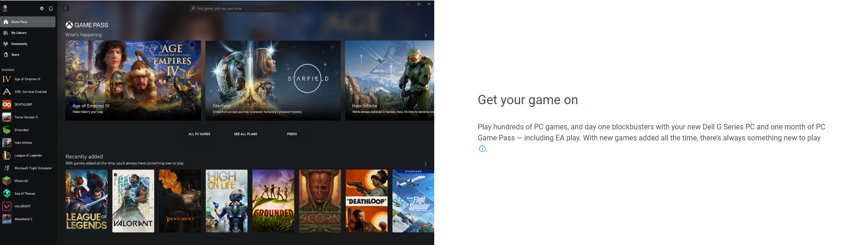This screenshot has width=868, height=245.
Task: Open the Game Pass home tab
Action: pyautogui.click(x=28, y=22)
